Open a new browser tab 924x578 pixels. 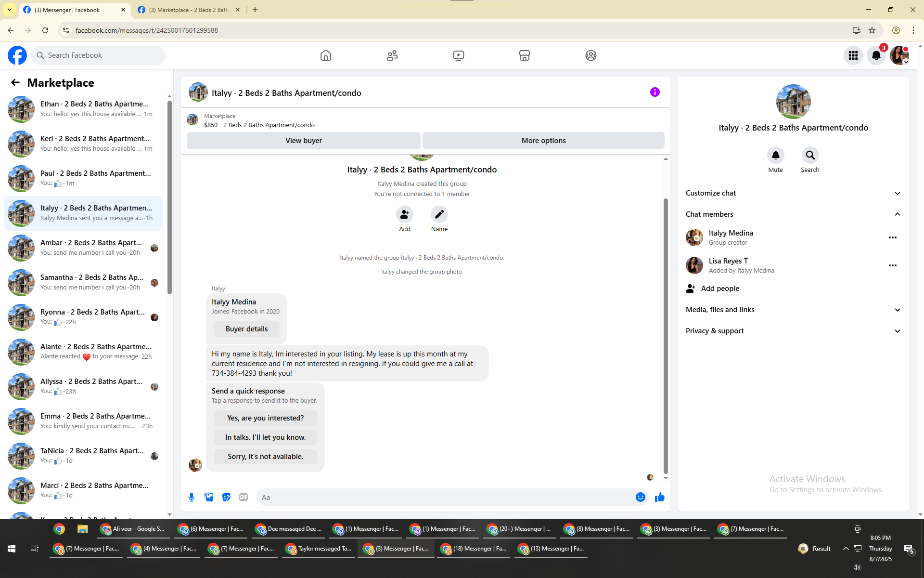coord(255,10)
